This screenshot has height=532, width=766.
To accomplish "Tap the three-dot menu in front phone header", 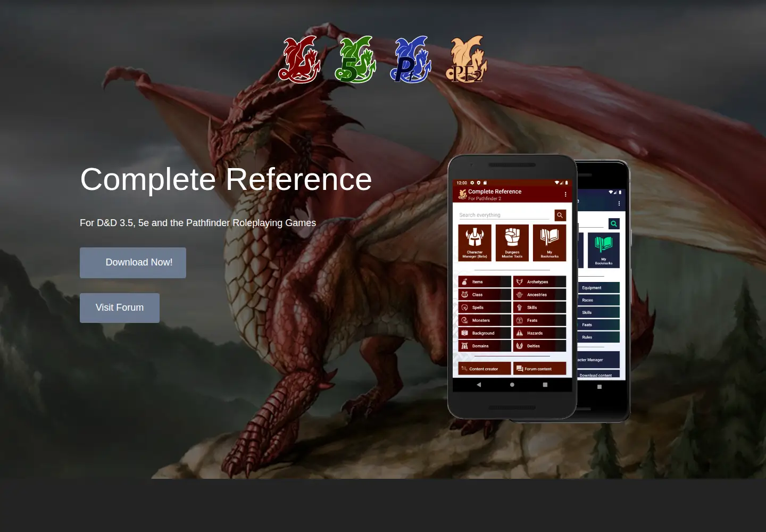I will click(565, 195).
